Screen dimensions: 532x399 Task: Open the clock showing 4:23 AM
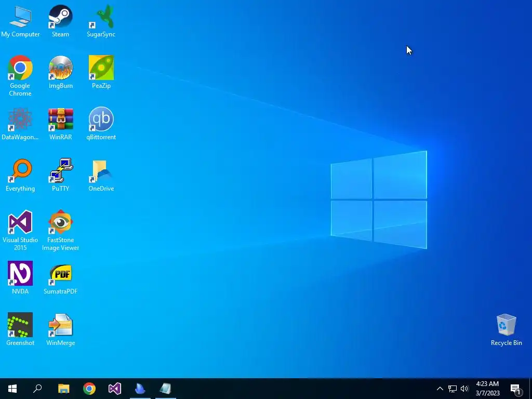click(487, 389)
